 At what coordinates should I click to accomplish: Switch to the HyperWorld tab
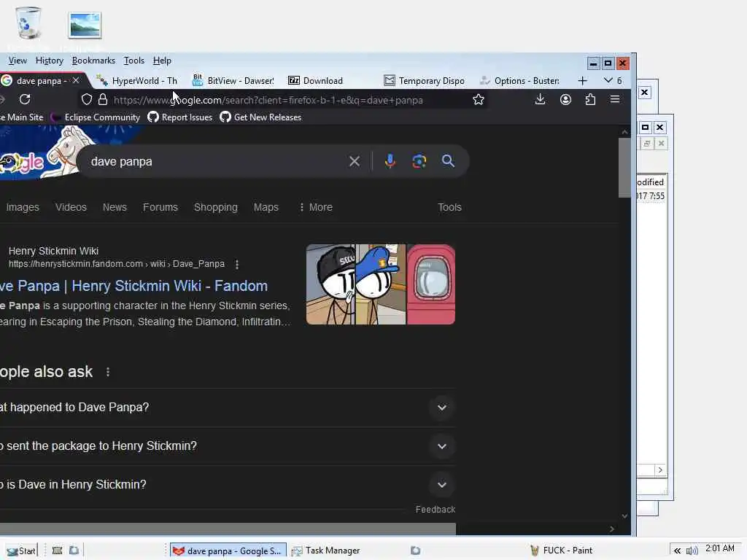(137, 81)
